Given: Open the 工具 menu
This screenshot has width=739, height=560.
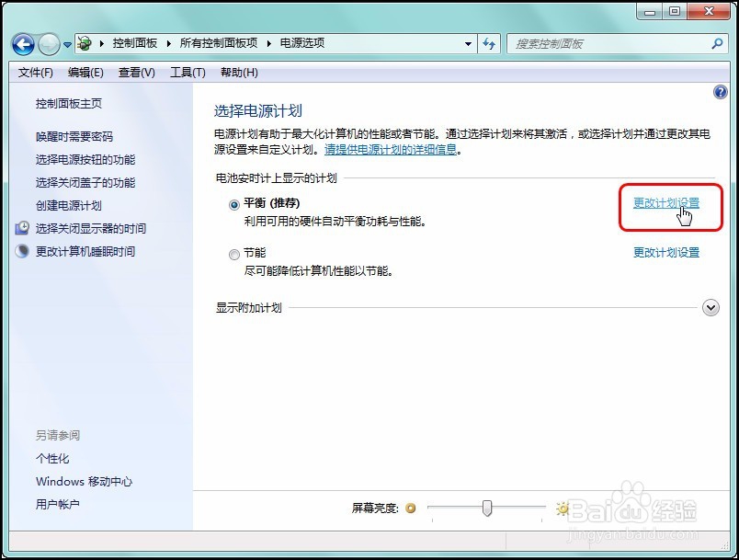Looking at the screenshot, I should pyautogui.click(x=188, y=72).
